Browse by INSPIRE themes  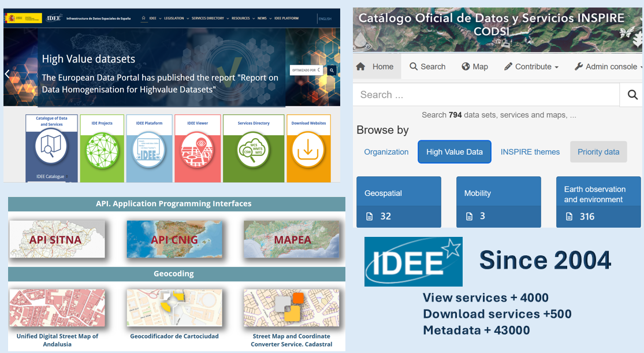tap(530, 152)
